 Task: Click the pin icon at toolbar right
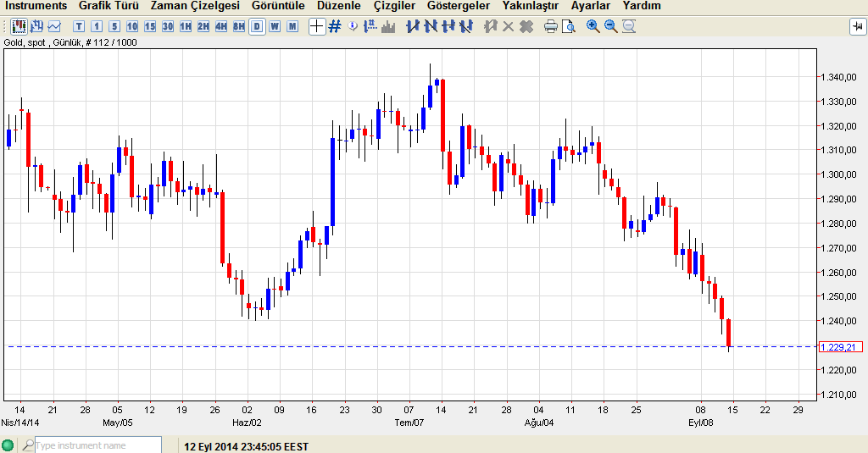point(858,26)
